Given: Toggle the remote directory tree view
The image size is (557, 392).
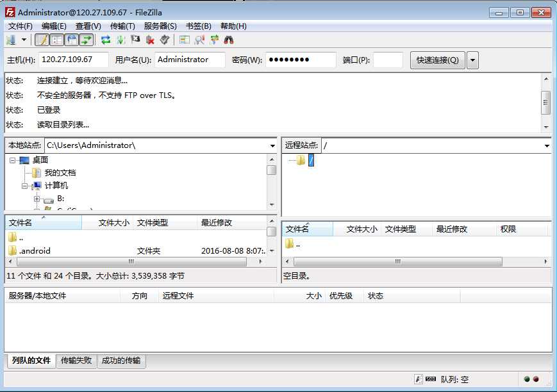Looking at the screenshot, I should (x=72, y=40).
